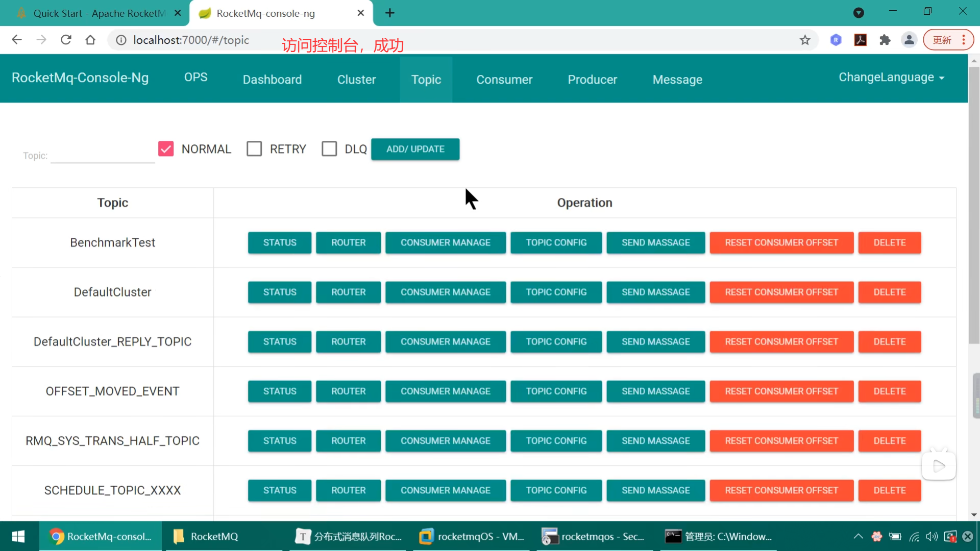Enable the DLQ checkbox

[329, 149]
